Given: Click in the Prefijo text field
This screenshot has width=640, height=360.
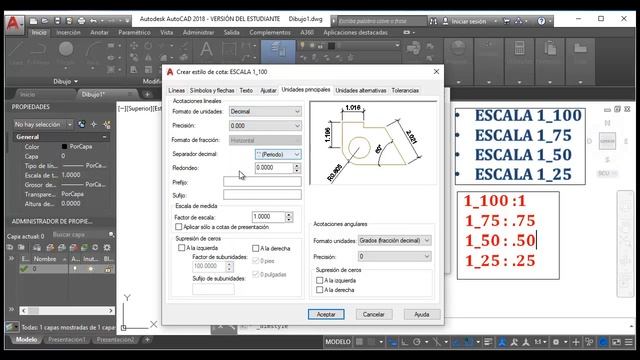Looking at the screenshot, I should coord(262,182).
